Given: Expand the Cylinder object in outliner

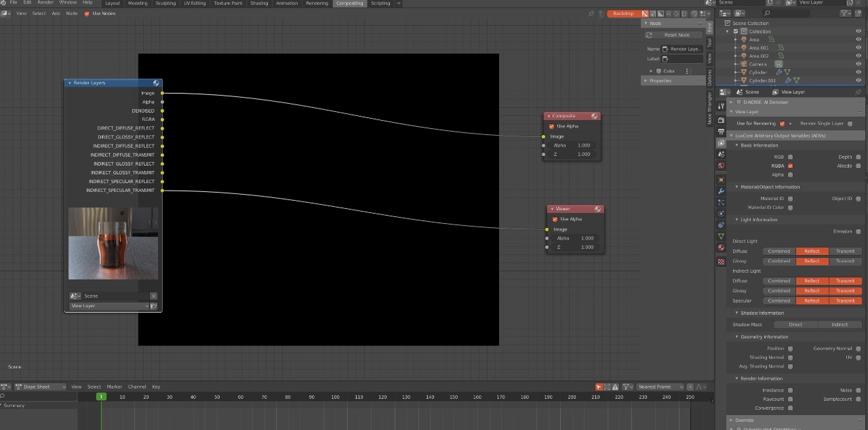Looking at the screenshot, I should tap(737, 72).
